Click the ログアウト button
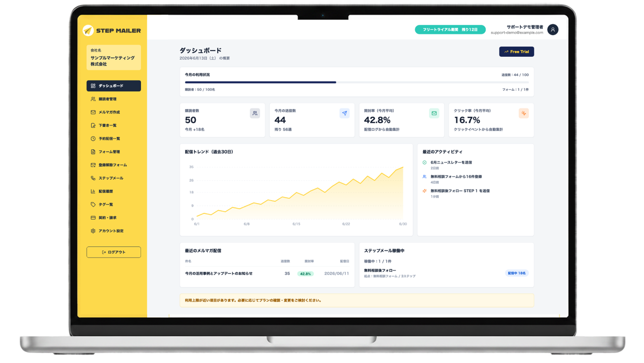This screenshot has height=363, width=644. coord(114,252)
